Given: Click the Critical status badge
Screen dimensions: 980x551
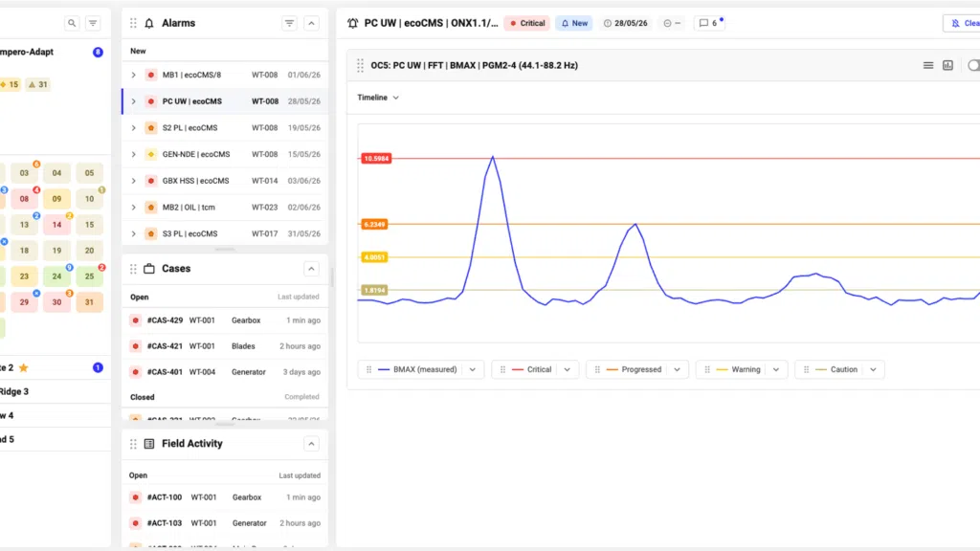Looking at the screenshot, I should pyautogui.click(x=527, y=23).
